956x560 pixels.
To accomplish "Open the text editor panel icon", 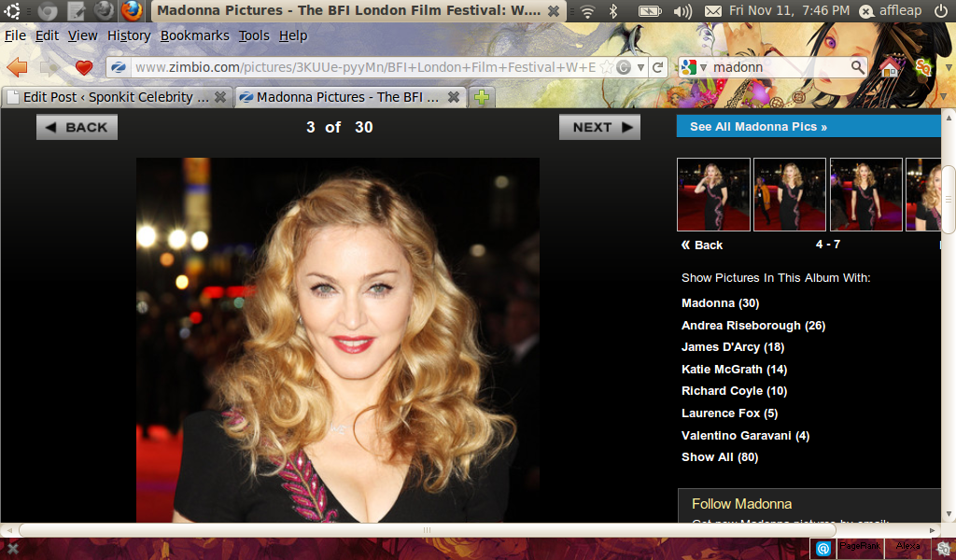I will [x=77, y=10].
